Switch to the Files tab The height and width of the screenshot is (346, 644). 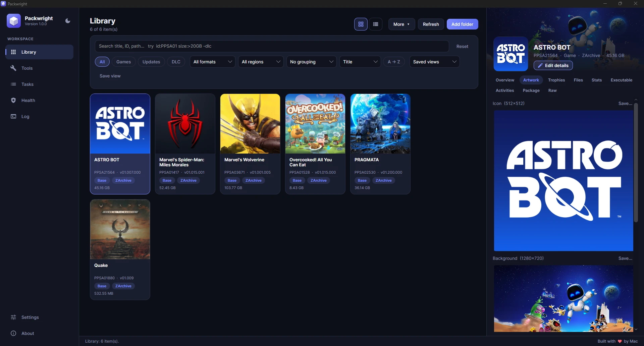[x=578, y=80]
